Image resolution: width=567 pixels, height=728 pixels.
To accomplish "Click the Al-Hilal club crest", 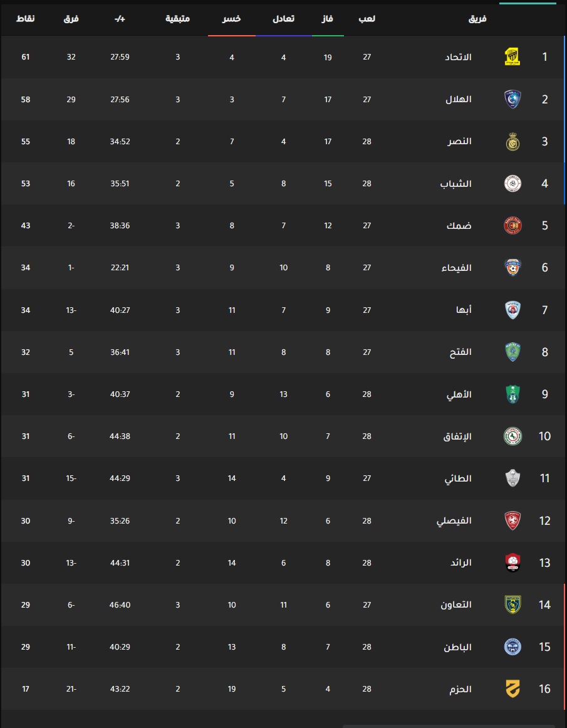I will click(512, 99).
